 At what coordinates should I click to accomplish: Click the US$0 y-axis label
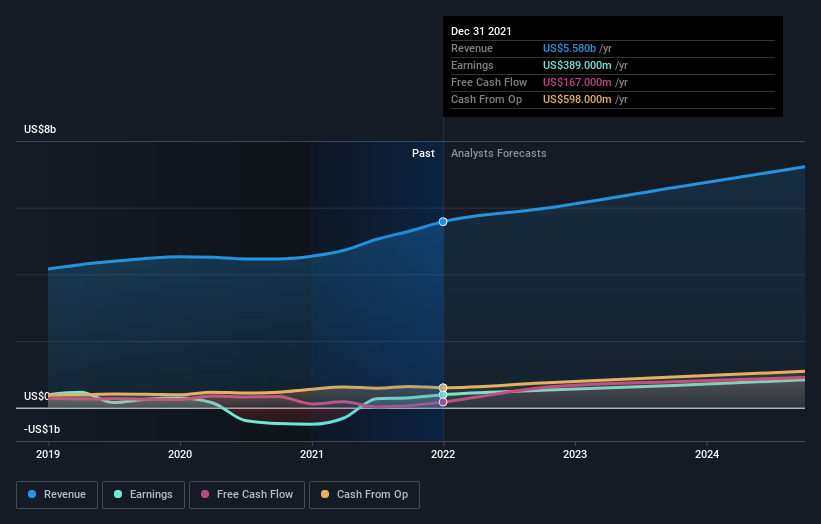37,396
